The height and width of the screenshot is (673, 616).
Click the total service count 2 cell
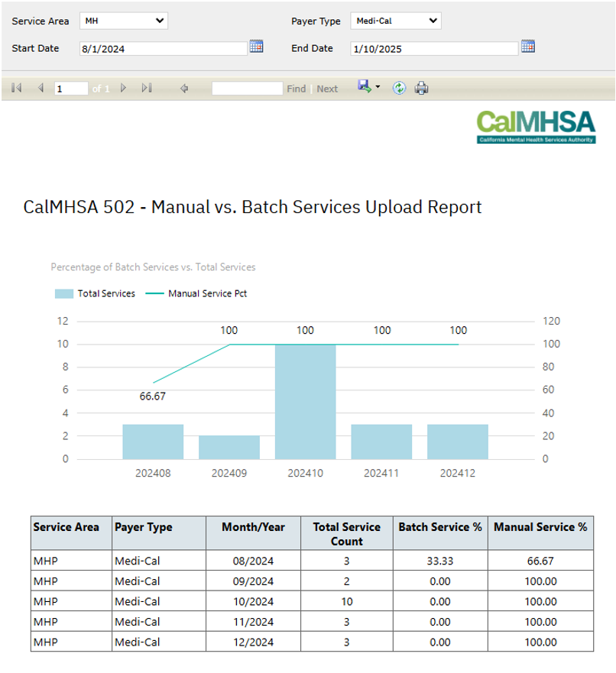pyautogui.click(x=347, y=581)
